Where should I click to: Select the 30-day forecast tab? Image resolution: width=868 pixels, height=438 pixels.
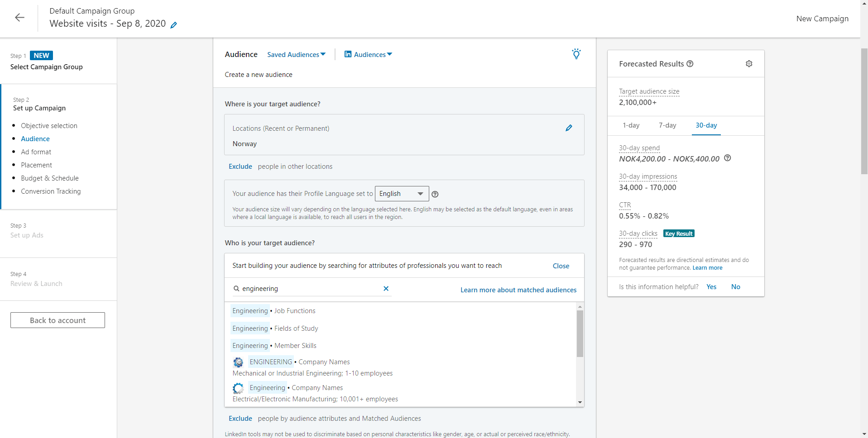(x=706, y=125)
